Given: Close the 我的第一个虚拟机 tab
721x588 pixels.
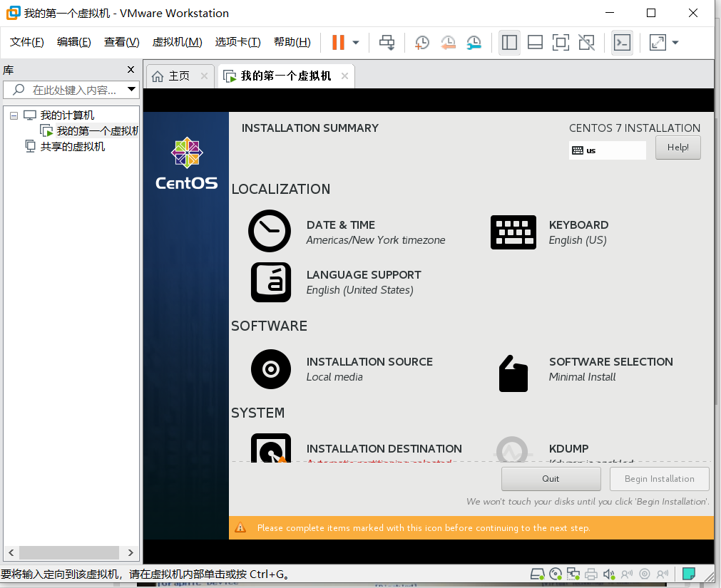Looking at the screenshot, I should pyautogui.click(x=344, y=76).
